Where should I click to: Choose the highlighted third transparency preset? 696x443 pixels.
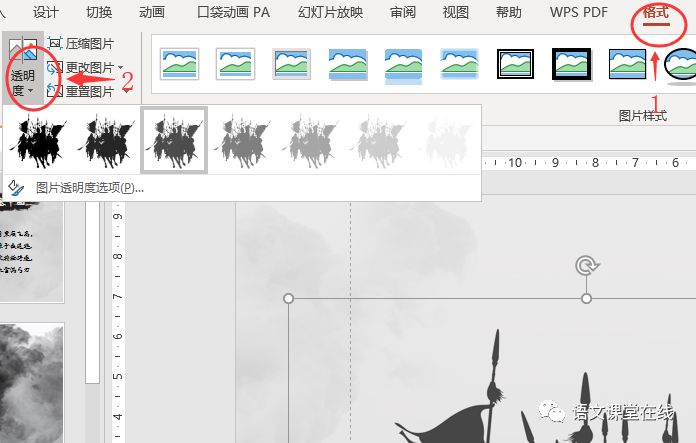(x=174, y=140)
